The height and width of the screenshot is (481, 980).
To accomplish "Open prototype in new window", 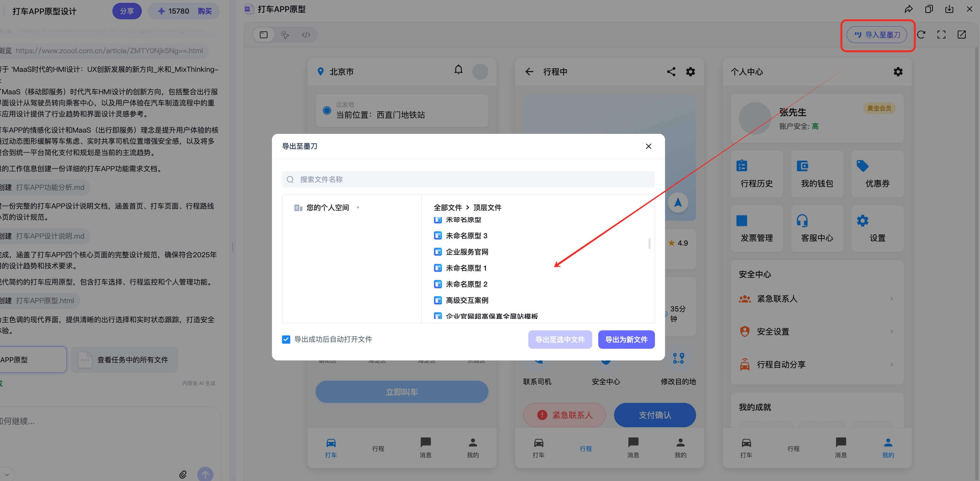I will click(962, 34).
